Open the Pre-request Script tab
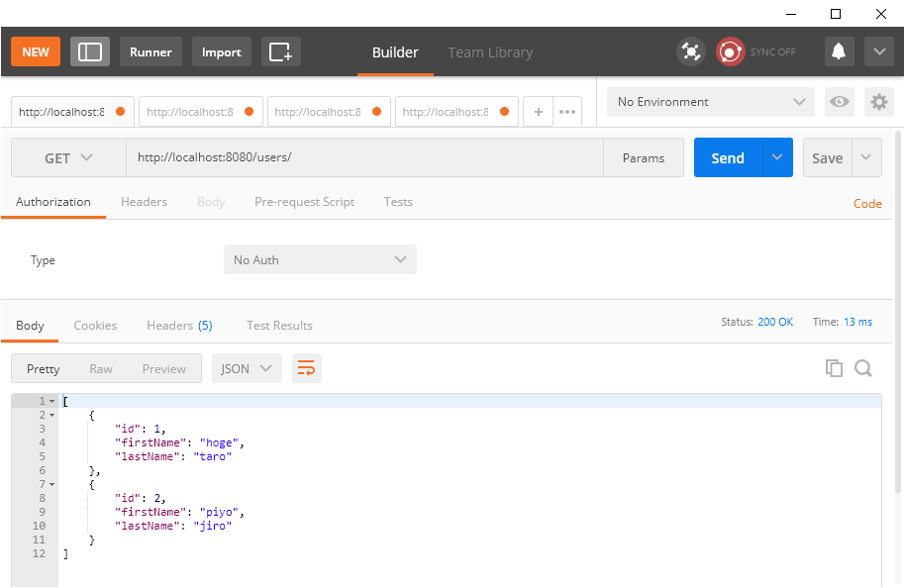Image resolution: width=905 pixels, height=588 pixels. point(304,202)
